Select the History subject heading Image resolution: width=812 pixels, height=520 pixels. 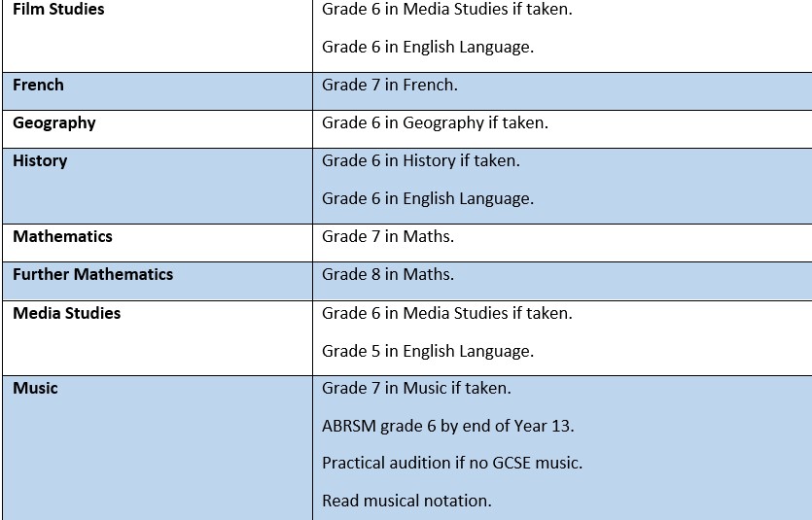tap(40, 161)
